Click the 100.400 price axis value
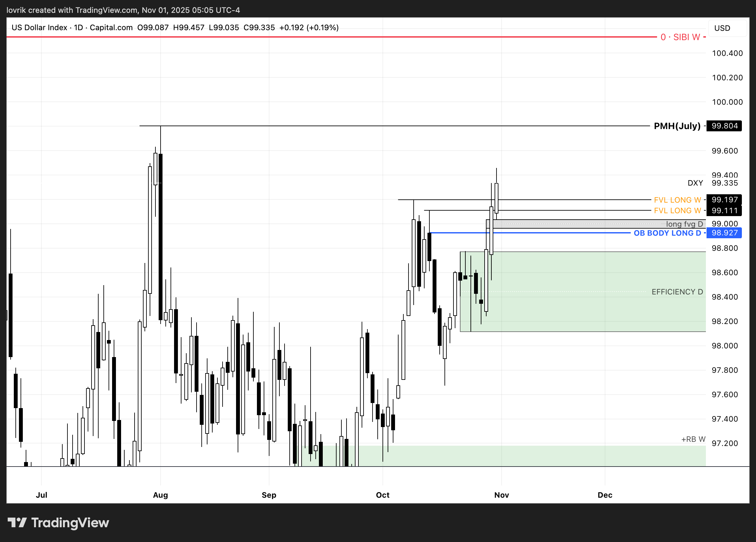 [x=727, y=53]
